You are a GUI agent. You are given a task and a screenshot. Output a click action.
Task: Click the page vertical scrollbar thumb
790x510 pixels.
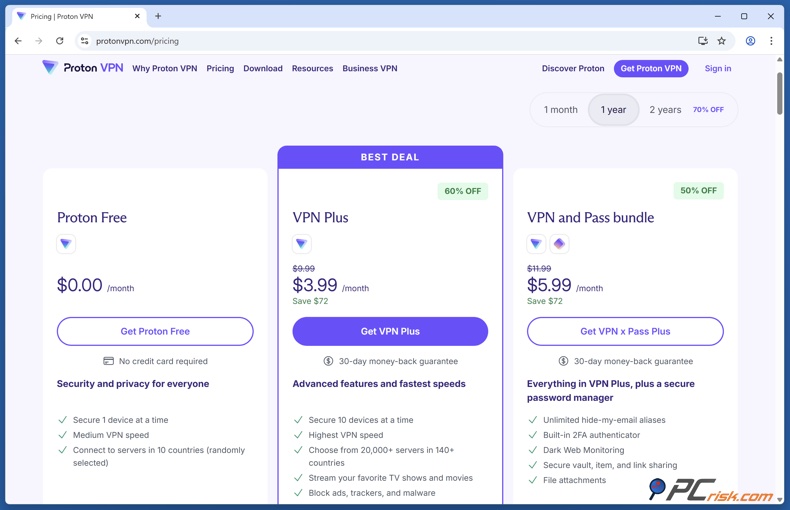pyautogui.click(x=779, y=93)
